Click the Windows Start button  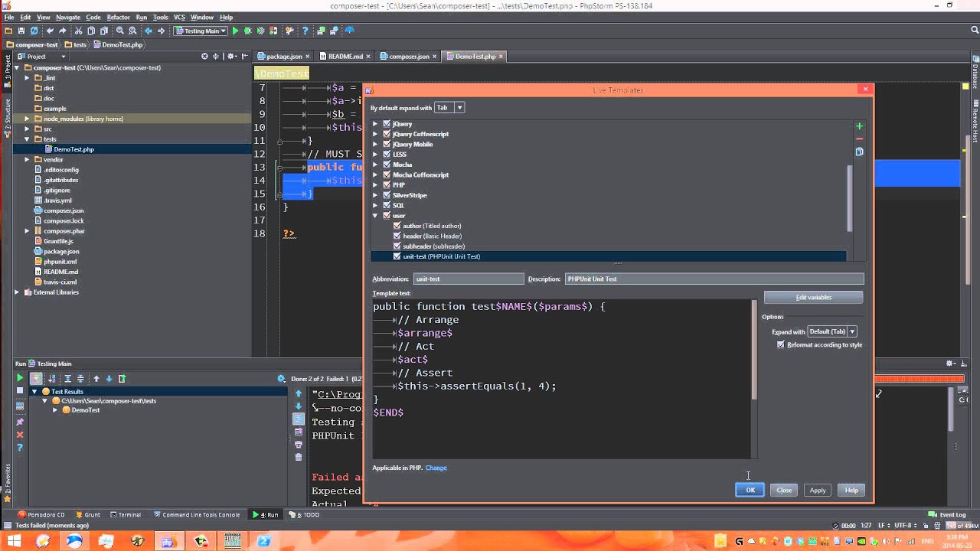point(14,541)
